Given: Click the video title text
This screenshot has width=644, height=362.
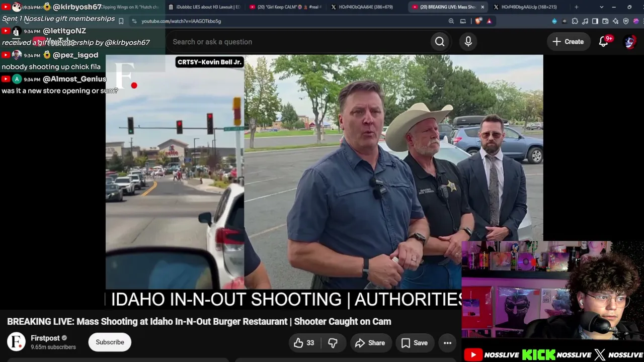Looking at the screenshot, I should pyautogui.click(x=199, y=321).
